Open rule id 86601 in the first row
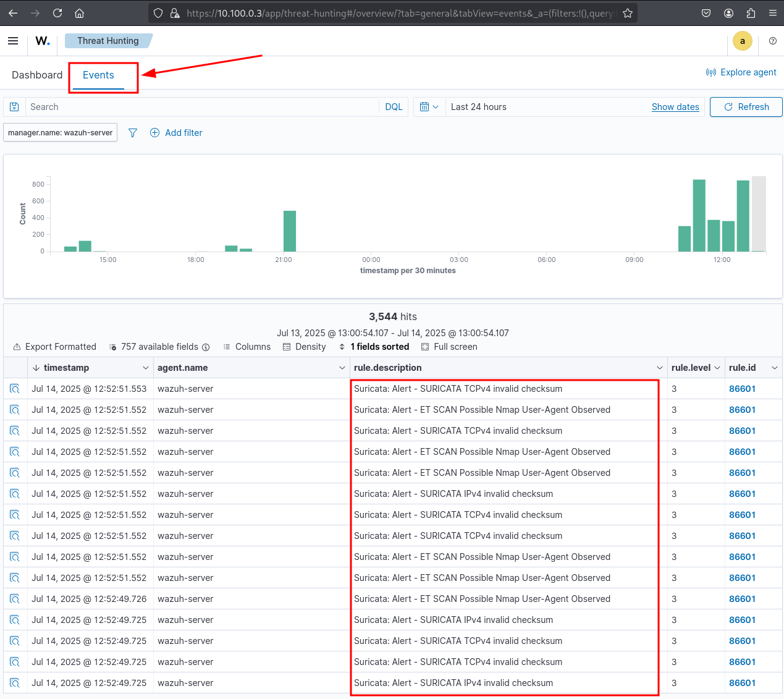This screenshot has height=699, width=784. pyautogui.click(x=742, y=389)
